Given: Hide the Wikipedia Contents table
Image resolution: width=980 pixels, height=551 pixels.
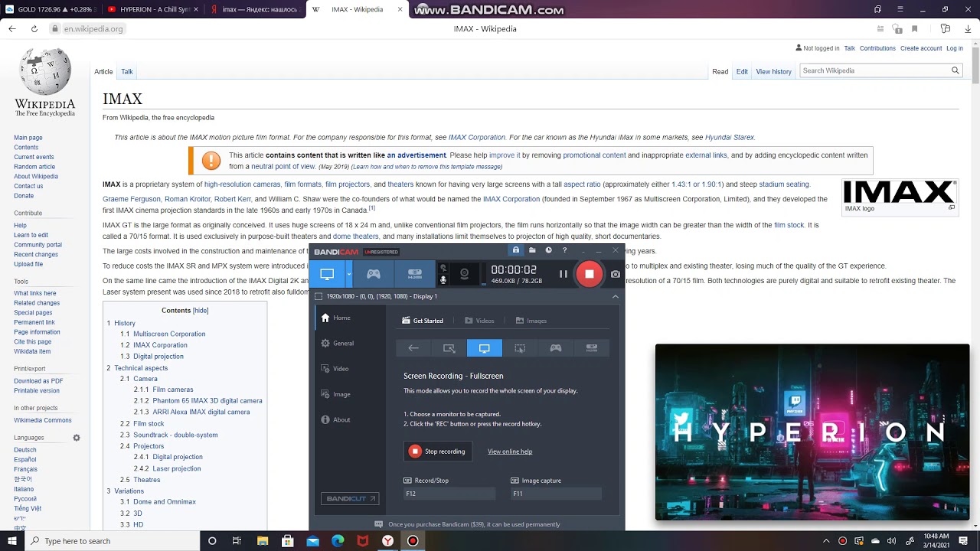Looking at the screenshot, I should tap(201, 311).
